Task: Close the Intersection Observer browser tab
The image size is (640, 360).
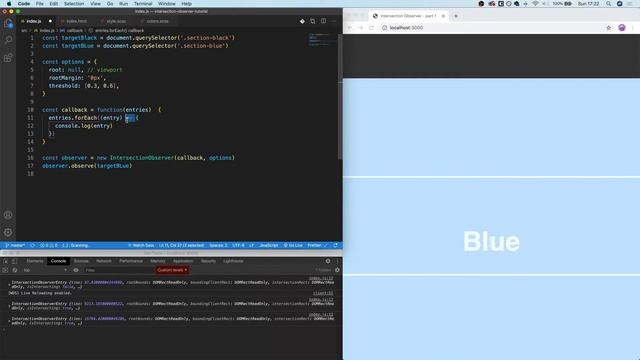Action: tap(443, 16)
